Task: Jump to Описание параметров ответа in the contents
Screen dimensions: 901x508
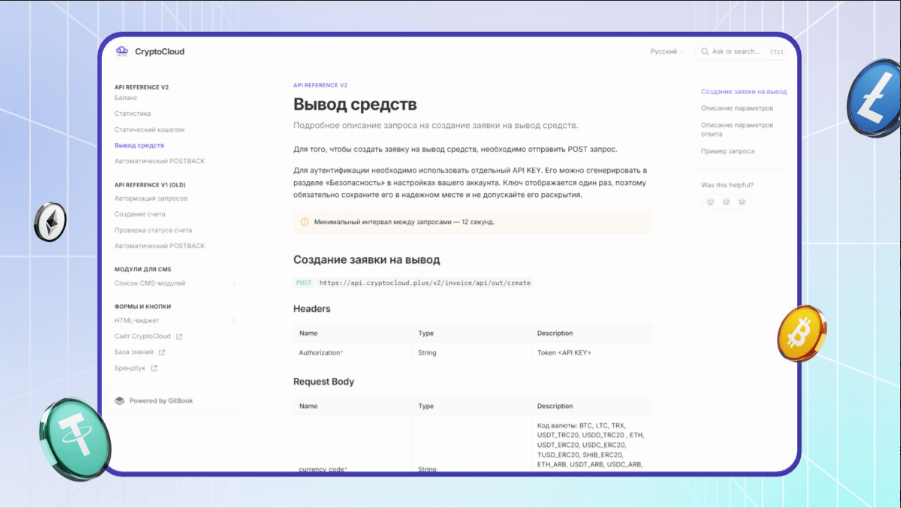Action: click(x=737, y=130)
